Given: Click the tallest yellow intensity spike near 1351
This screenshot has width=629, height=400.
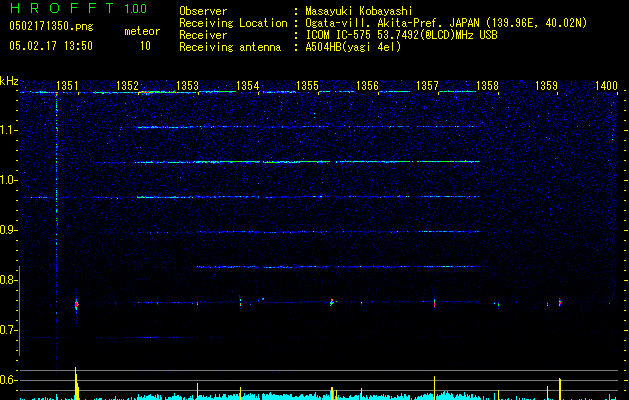Looking at the screenshot, I should [x=76, y=383].
